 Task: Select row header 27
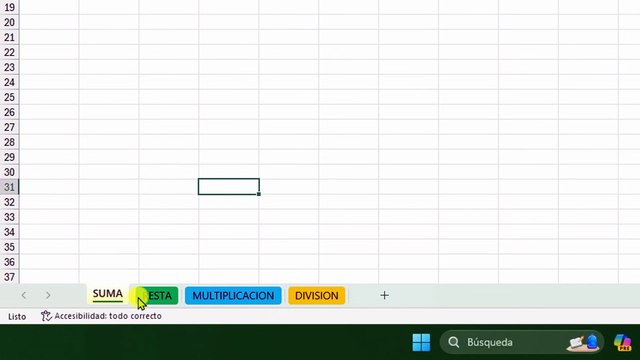pyautogui.click(x=9, y=127)
